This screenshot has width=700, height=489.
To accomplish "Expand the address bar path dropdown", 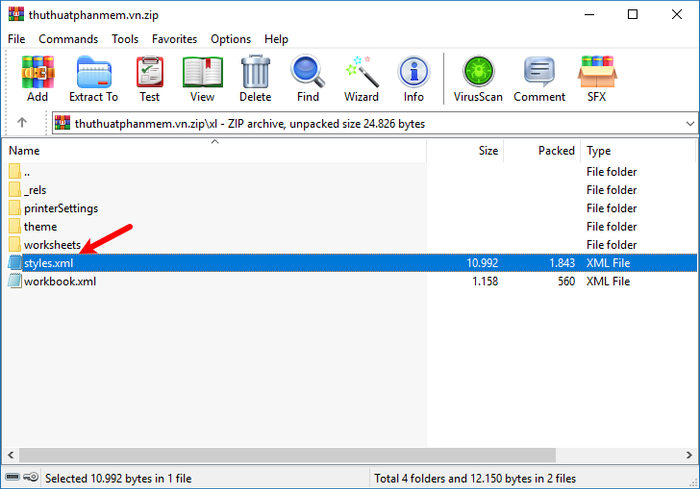I will [x=690, y=123].
